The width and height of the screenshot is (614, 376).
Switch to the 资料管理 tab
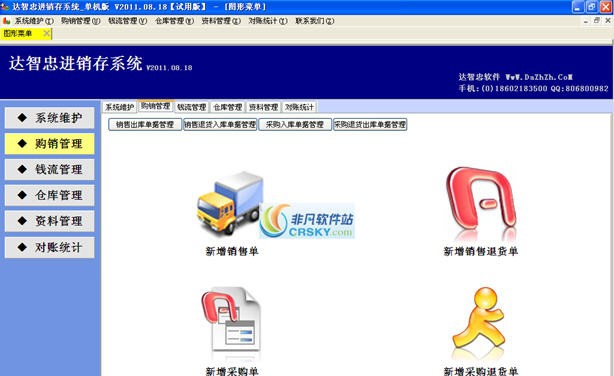(264, 107)
